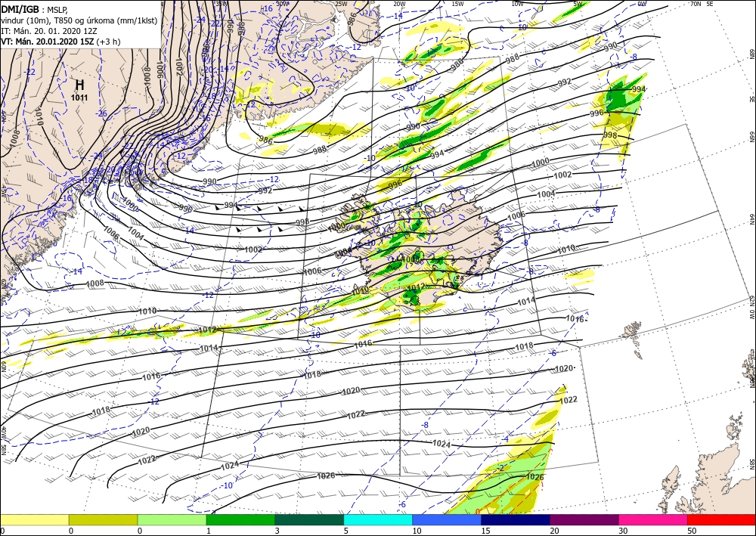Select the dark green 3 mm legend swatch

click(309, 519)
